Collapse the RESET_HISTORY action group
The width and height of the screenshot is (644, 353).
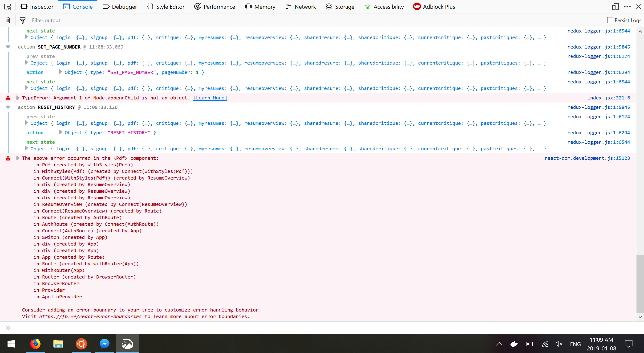[x=8, y=107]
